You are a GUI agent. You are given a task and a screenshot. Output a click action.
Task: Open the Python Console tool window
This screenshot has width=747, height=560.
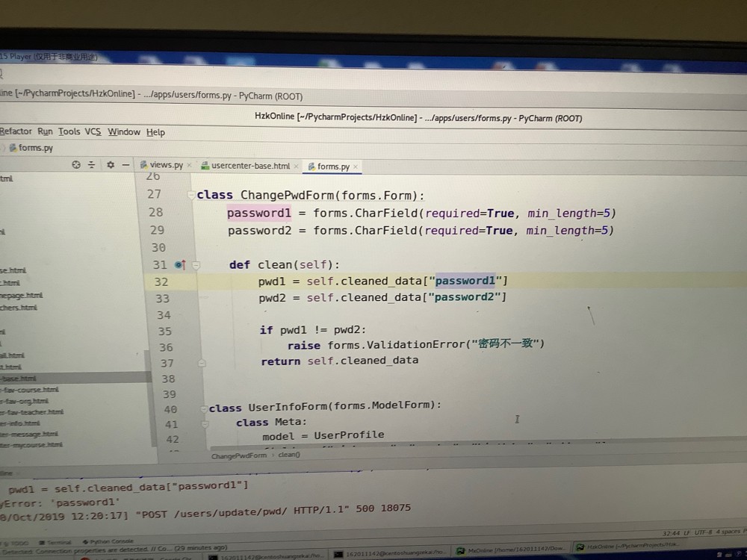click(108, 541)
